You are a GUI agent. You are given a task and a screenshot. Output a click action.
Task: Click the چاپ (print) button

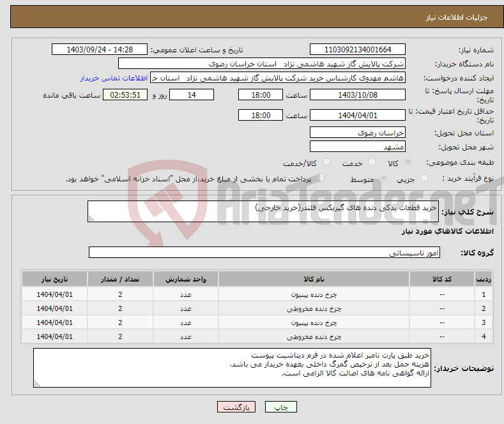pos(280,407)
